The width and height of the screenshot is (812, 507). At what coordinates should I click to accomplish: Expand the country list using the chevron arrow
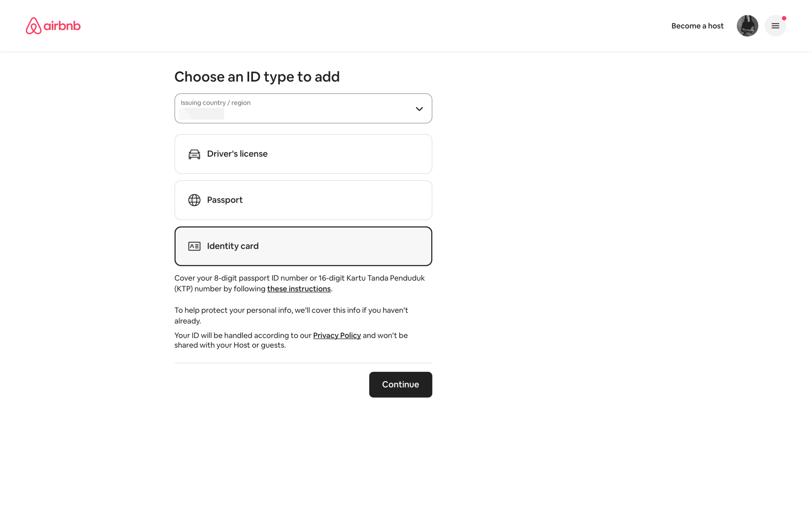click(419, 109)
